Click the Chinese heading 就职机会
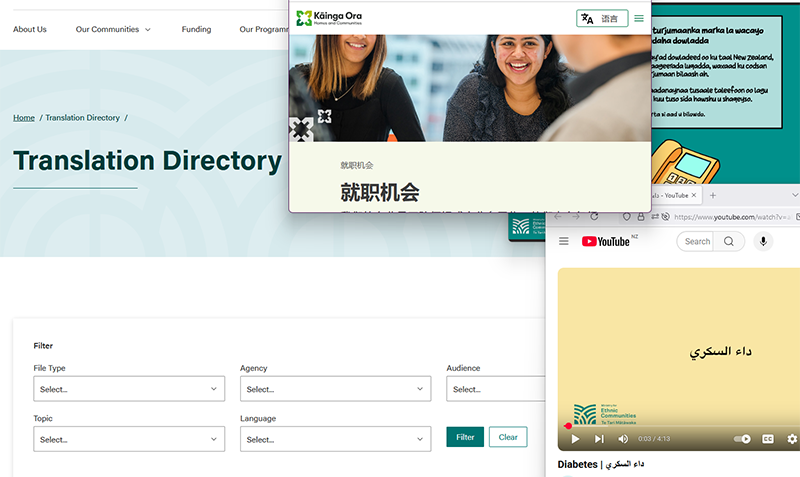Image resolution: width=800 pixels, height=477 pixels. pyautogui.click(x=380, y=193)
